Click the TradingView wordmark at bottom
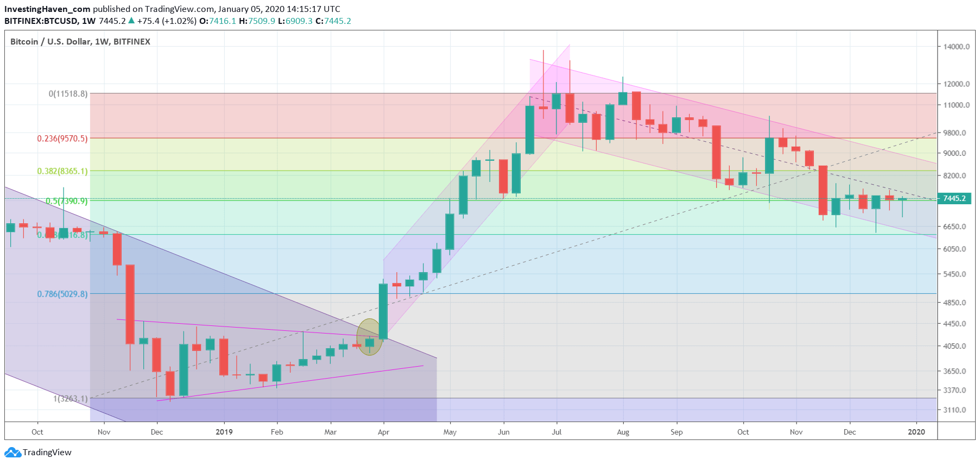This screenshot has width=980, height=465. 47,453
